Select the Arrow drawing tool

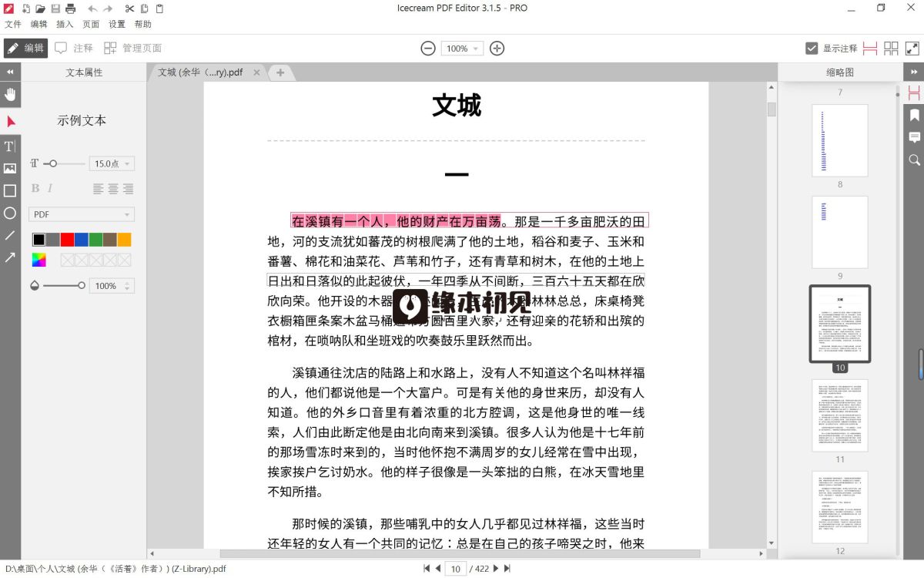click(x=10, y=257)
